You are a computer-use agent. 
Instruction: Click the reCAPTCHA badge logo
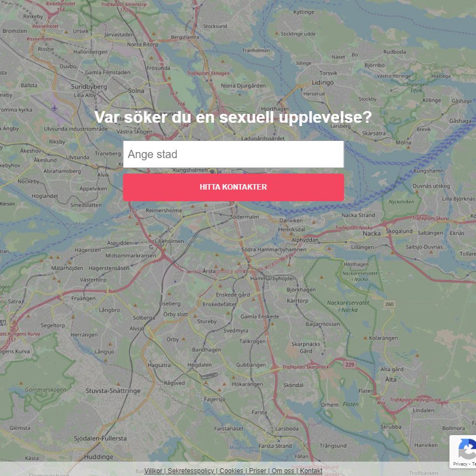[x=467, y=449]
